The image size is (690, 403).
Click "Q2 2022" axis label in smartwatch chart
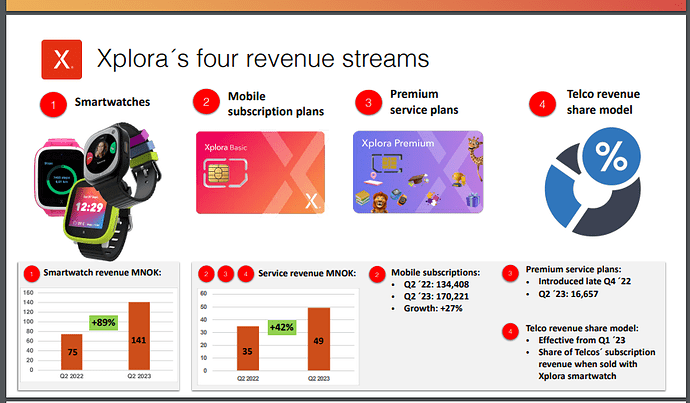[72, 376]
